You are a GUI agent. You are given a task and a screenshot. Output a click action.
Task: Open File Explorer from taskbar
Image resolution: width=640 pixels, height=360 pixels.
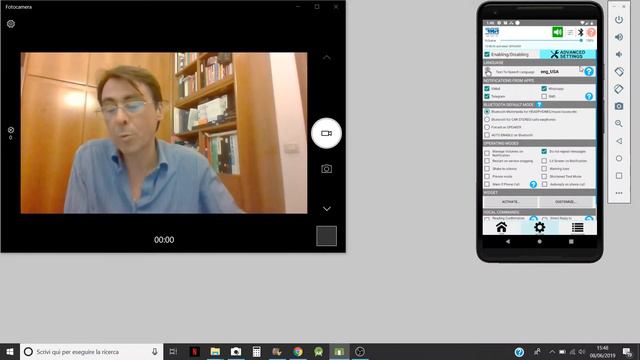(x=215, y=351)
